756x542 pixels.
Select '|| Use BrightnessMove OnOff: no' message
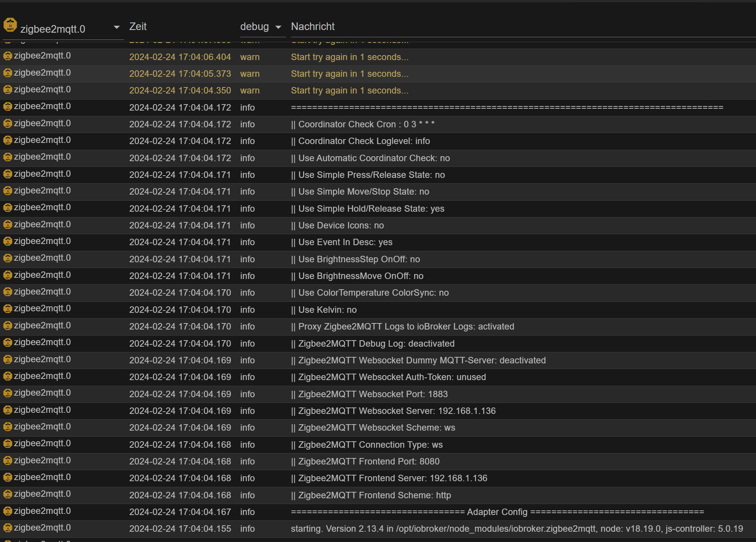(357, 276)
